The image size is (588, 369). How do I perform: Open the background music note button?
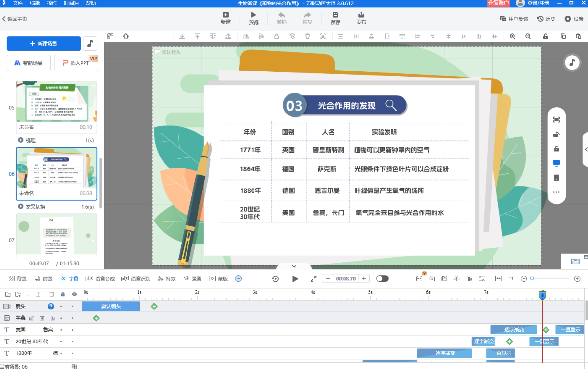90,43
